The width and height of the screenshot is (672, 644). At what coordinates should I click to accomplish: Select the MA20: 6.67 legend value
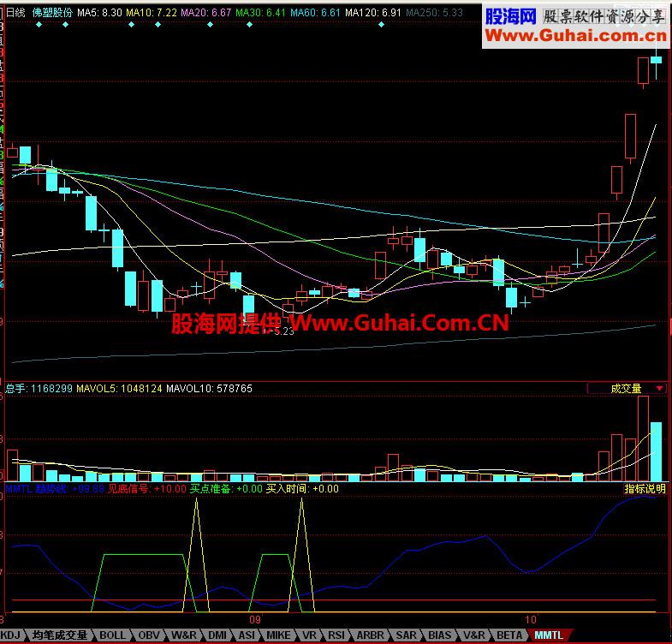(x=206, y=13)
